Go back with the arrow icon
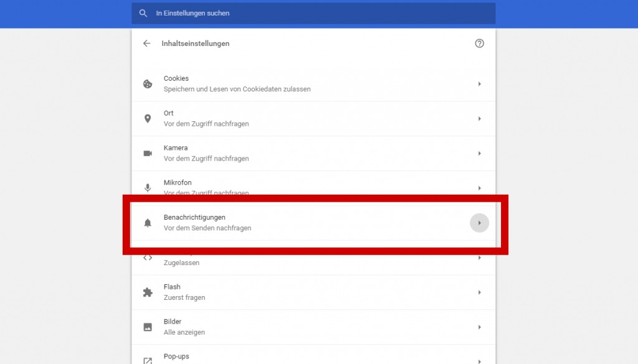 click(x=147, y=44)
